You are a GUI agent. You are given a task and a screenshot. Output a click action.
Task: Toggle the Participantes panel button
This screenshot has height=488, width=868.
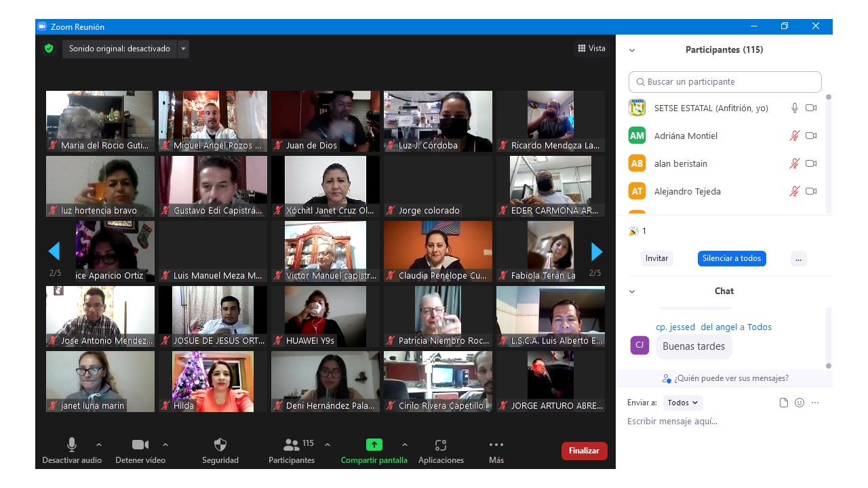coord(292,451)
